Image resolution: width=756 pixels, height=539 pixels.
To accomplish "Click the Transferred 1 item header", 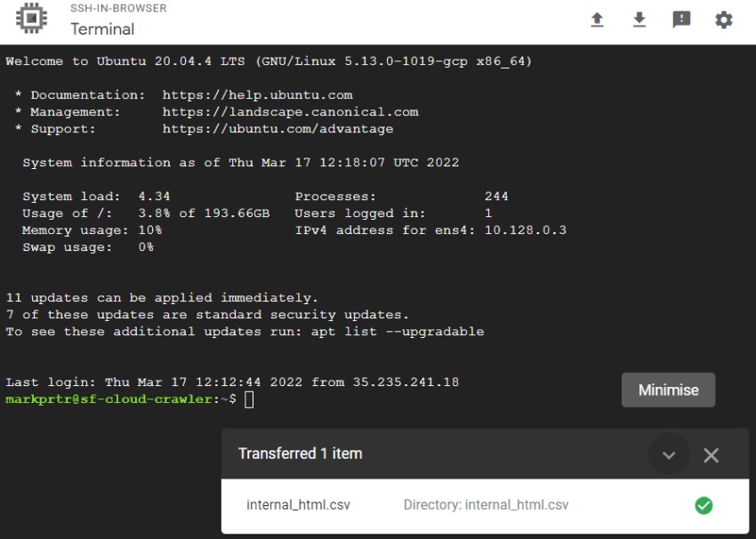I will click(x=300, y=454).
